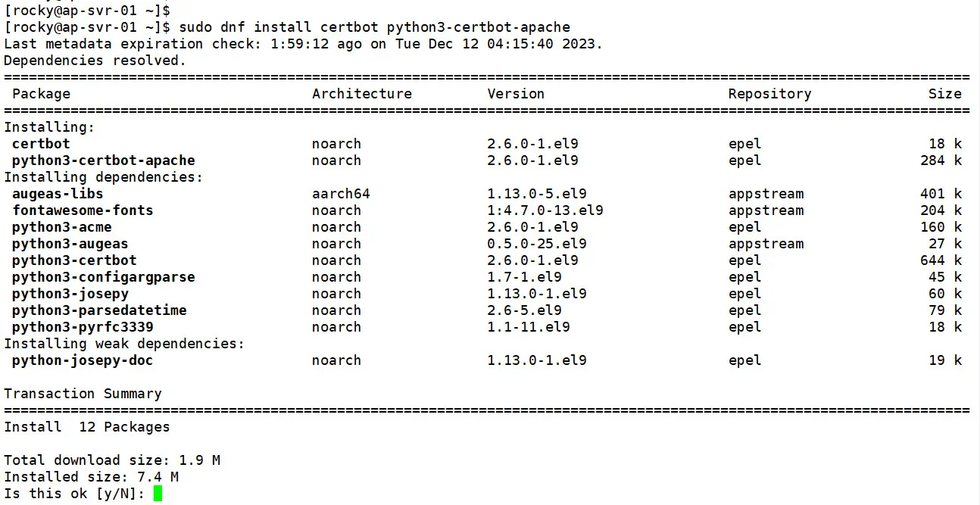Click the python3-josepy package name
The width and height of the screenshot is (980, 505).
(70, 294)
